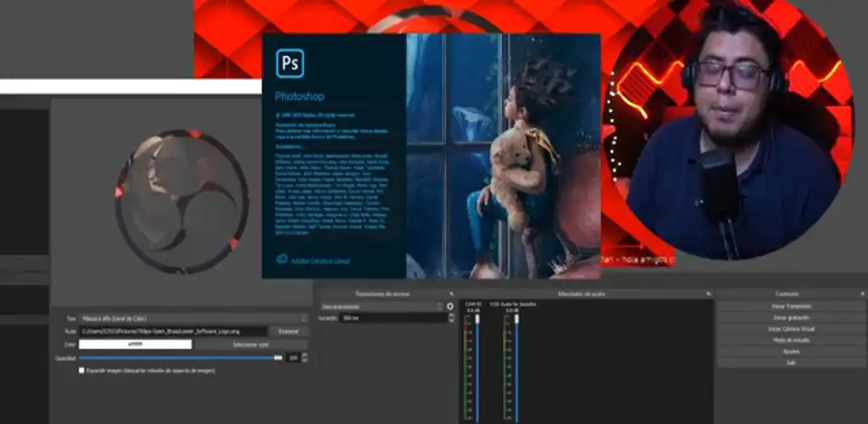
Task: Pop out the Mezclador de audio dock
Action: click(708, 294)
